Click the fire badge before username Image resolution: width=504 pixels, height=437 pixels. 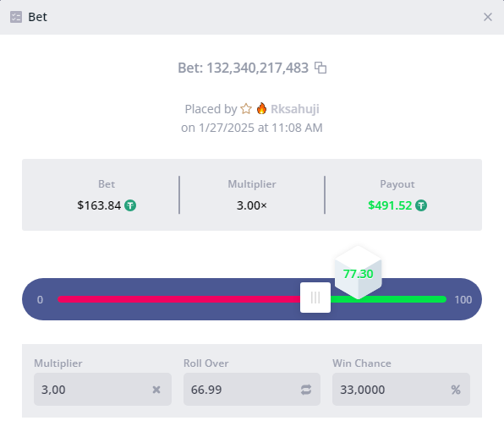(261, 108)
